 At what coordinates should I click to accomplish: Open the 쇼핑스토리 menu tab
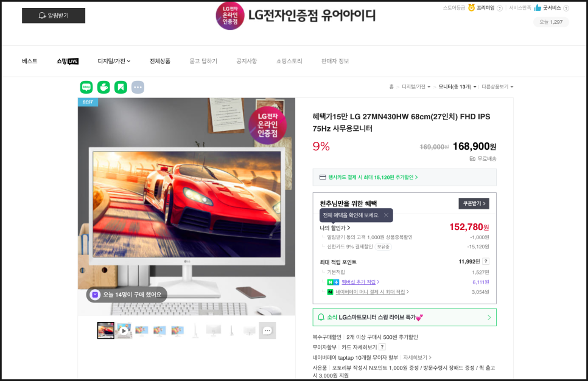click(289, 61)
